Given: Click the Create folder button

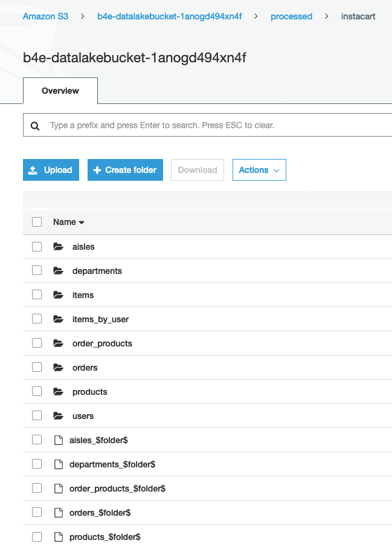Looking at the screenshot, I should tap(125, 170).
